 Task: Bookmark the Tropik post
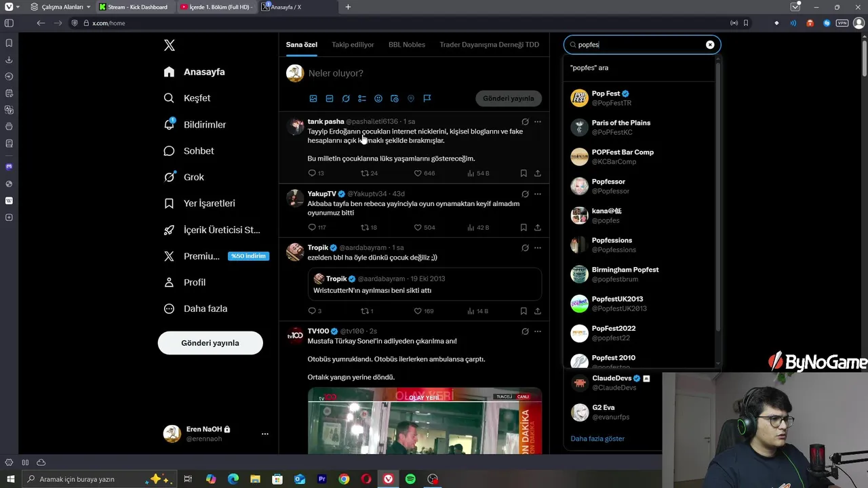click(524, 311)
